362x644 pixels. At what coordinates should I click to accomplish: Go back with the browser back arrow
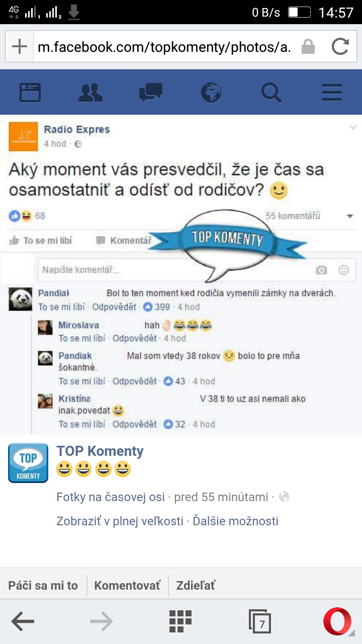coord(23,622)
